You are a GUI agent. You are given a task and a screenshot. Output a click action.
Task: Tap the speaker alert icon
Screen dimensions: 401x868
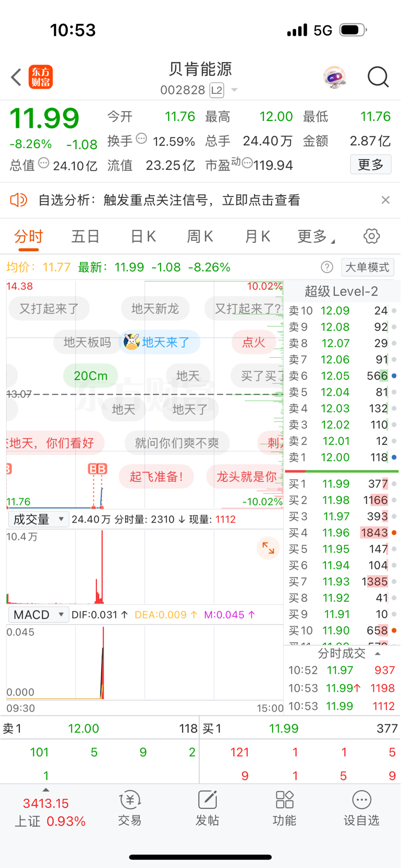[x=18, y=200]
